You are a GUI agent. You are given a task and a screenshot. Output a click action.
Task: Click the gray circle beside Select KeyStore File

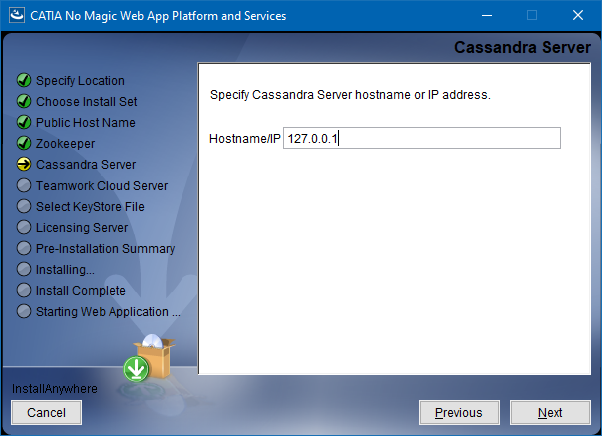click(x=24, y=206)
